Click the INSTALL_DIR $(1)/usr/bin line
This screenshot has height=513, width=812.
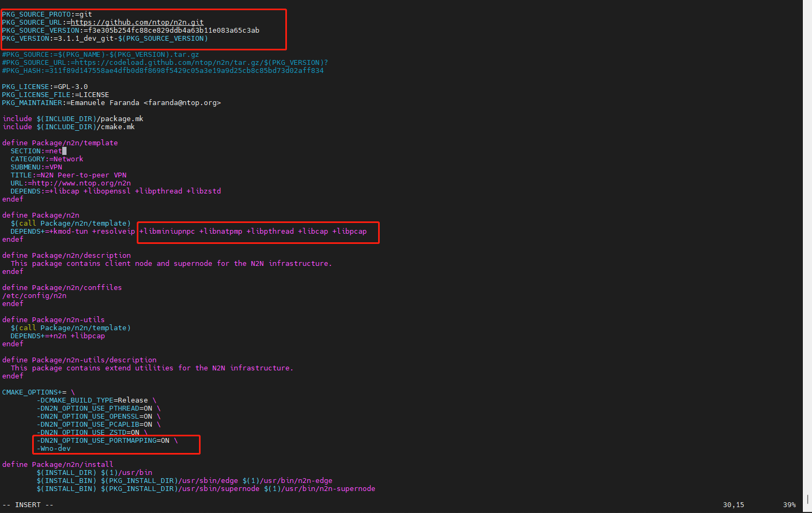coord(94,473)
